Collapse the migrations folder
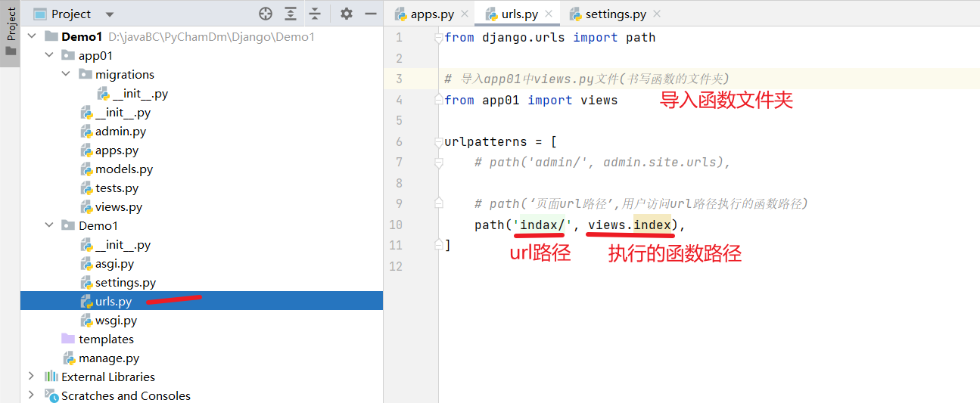980x403 pixels. click(66, 74)
